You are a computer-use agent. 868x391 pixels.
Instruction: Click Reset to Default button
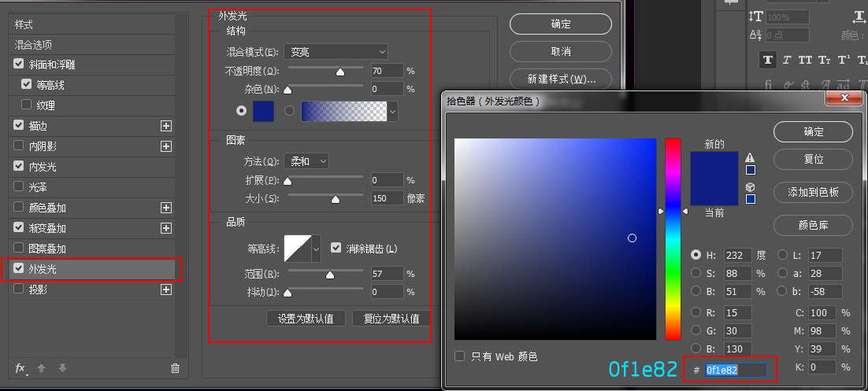click(391, 319)
